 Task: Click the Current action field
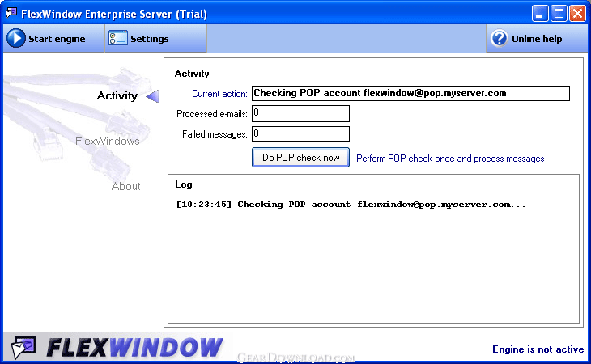[410, 93]
